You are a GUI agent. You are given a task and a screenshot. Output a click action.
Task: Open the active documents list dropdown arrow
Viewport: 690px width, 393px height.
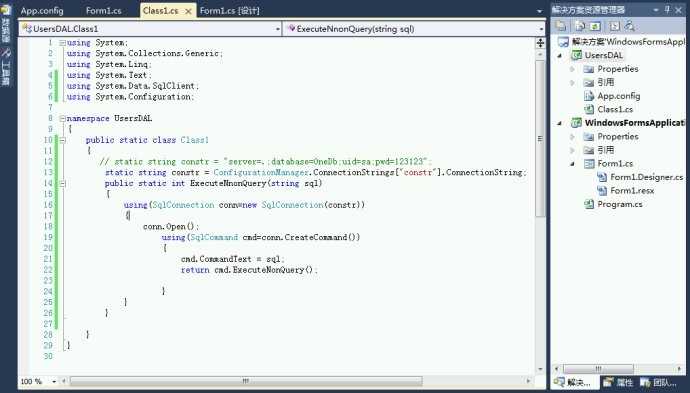coord(540,11)
